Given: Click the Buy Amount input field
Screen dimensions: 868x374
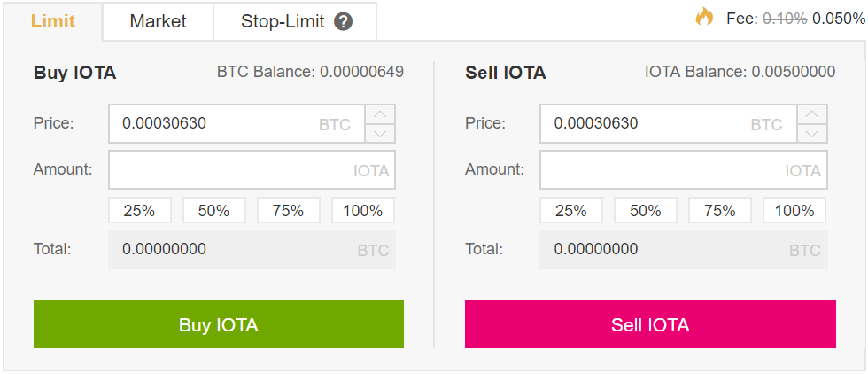Looking at the screenshot, I should click(x=230, y=170).
